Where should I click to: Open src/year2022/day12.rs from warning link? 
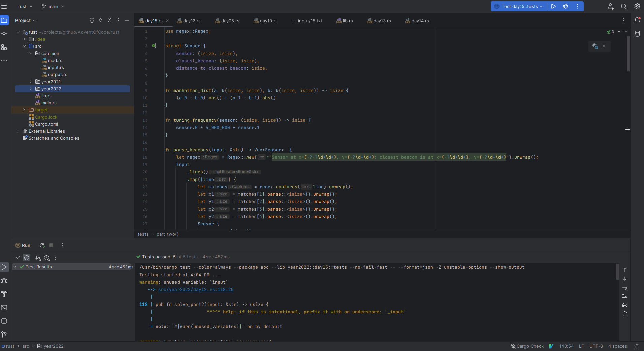tap(195, 289)
